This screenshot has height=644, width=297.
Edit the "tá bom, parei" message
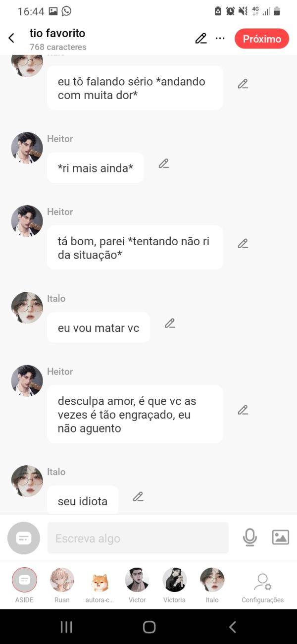click(243, 244)
